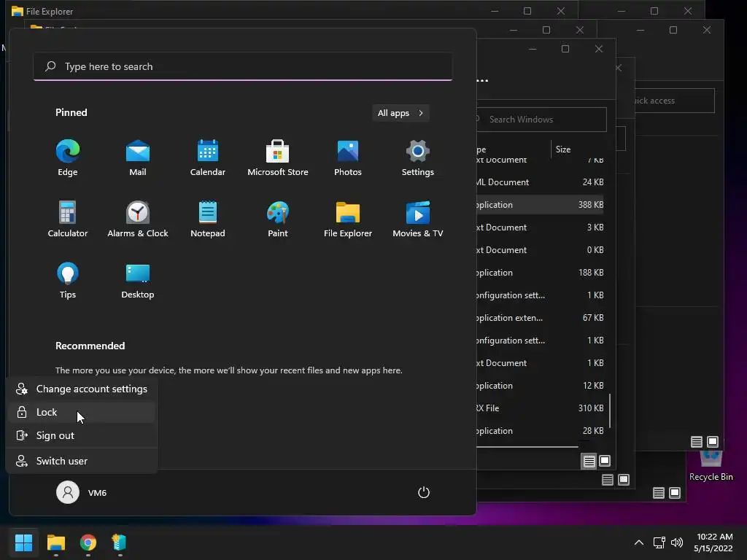This screenshot has width=747, height=560.
Task: Open the Recycle Bin desktop icon
Action: (x=711, y=467)
